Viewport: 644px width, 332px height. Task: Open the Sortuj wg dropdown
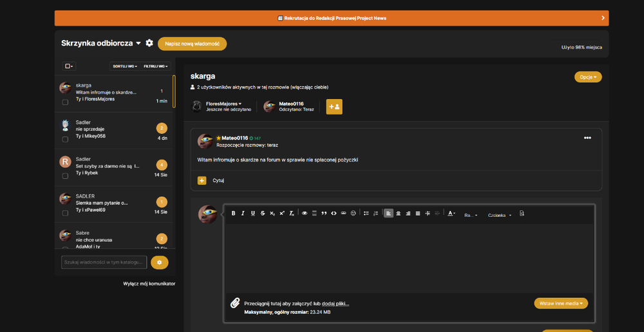coord(126,66)
